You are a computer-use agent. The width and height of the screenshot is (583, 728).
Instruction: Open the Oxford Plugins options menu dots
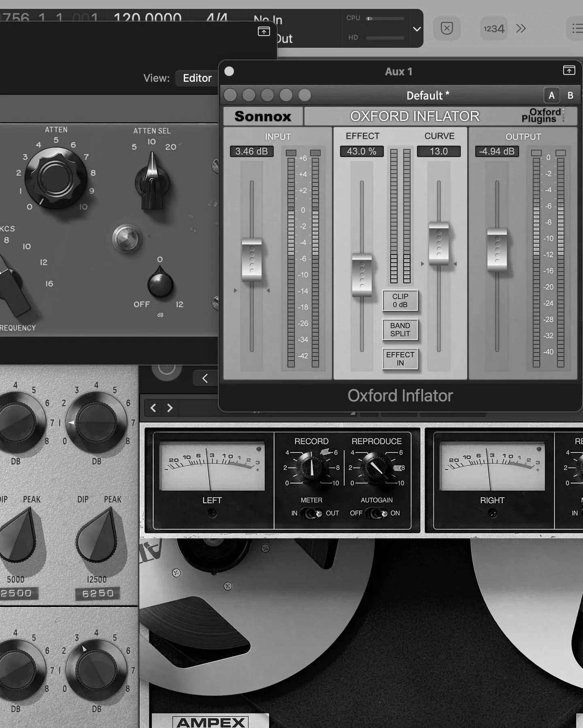pyautogui.click(x=563, y=116)
